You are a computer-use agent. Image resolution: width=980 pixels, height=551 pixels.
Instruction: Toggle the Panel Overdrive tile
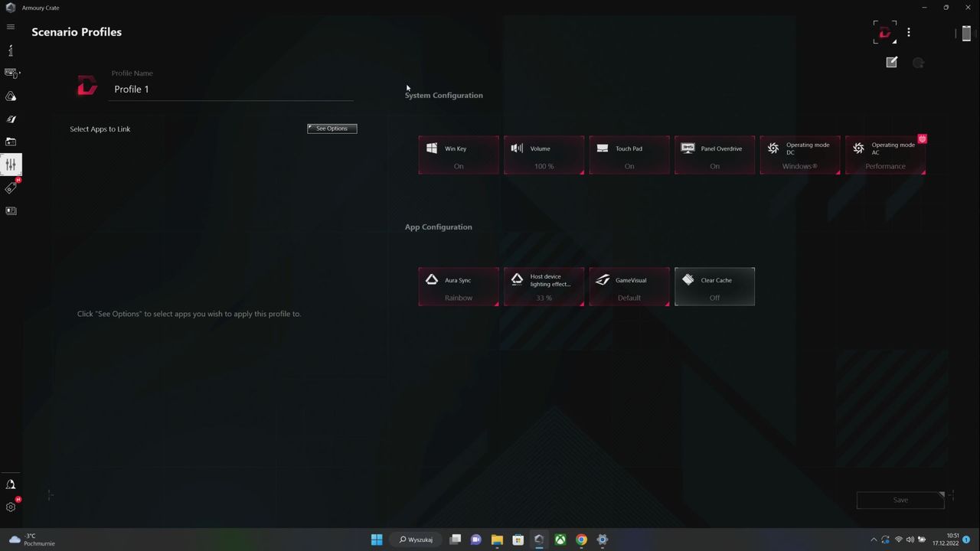click(x=714, y=155)
